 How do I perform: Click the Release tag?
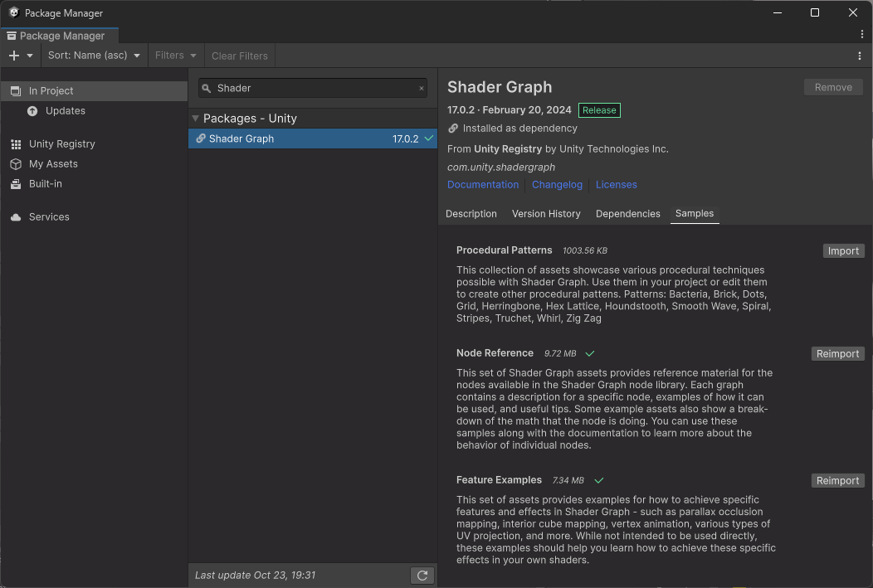pos(599,110)
